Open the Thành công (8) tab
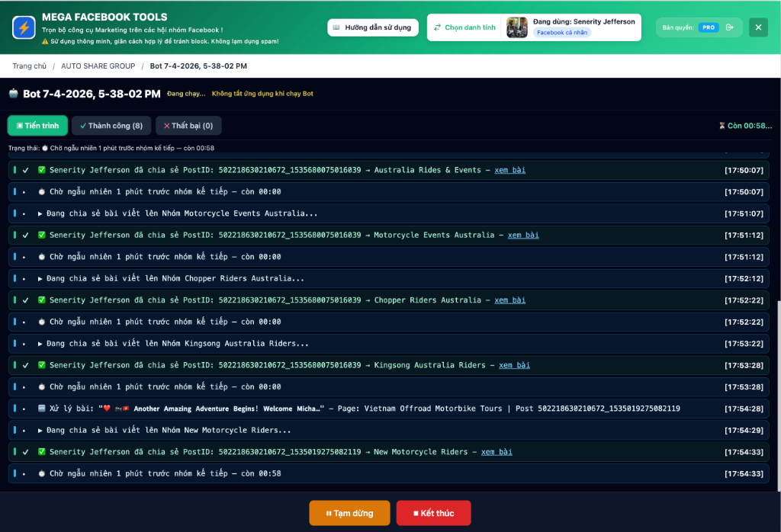 [111, 126]
